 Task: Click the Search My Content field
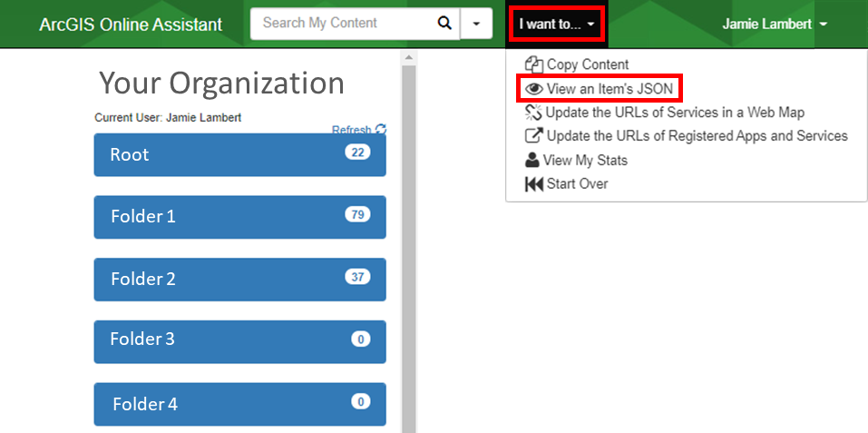[x=343, y=24]
